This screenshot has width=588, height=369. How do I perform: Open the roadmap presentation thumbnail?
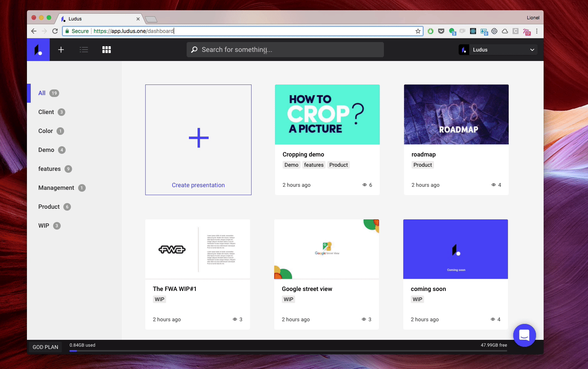[x=456, y=114]
